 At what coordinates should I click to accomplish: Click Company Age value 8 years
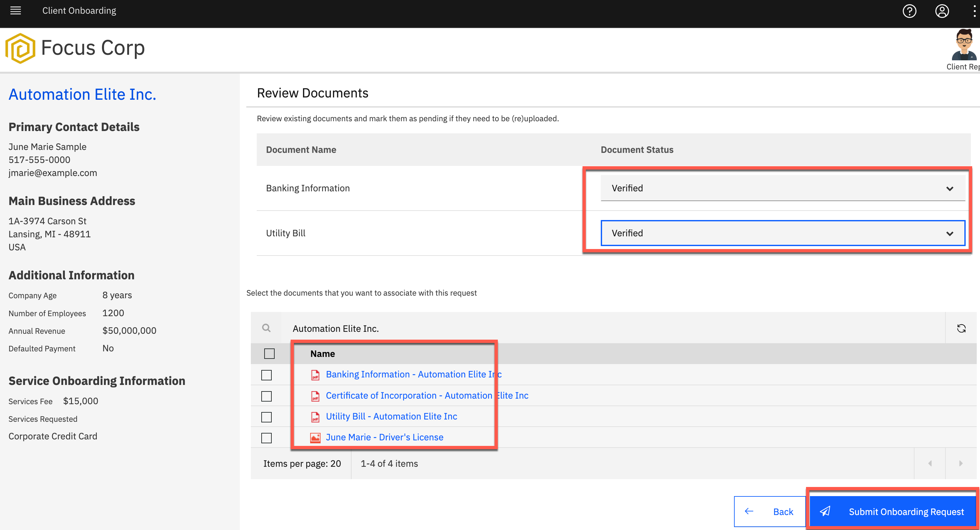click(x=117, y=295)
